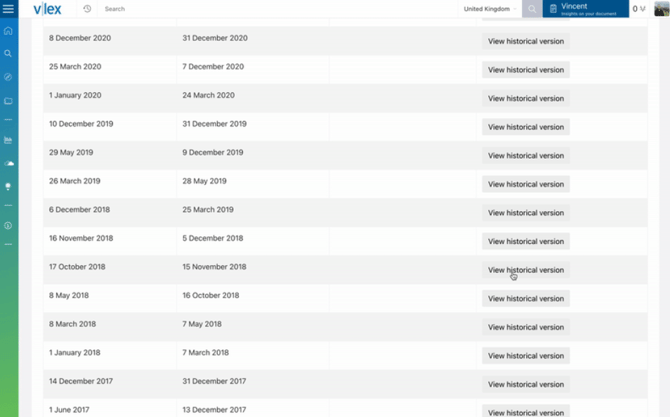Select end date 25 March 2019
This screenshot has height=417, width=670.
(208, 210)
